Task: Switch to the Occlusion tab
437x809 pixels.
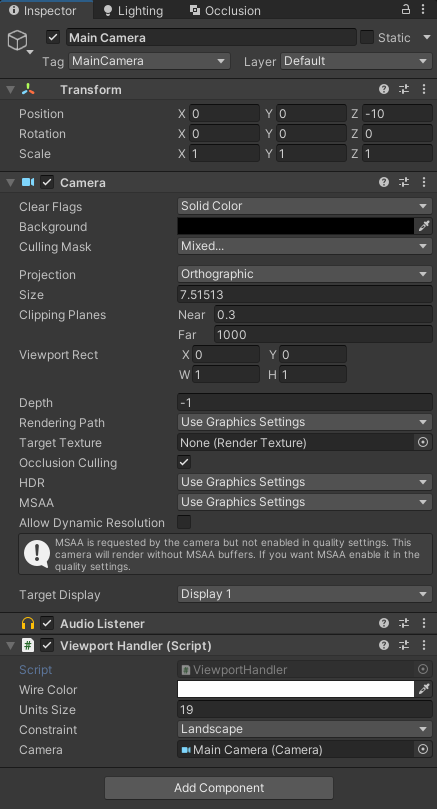Action: pyautogui.click(x=225, y=10)
